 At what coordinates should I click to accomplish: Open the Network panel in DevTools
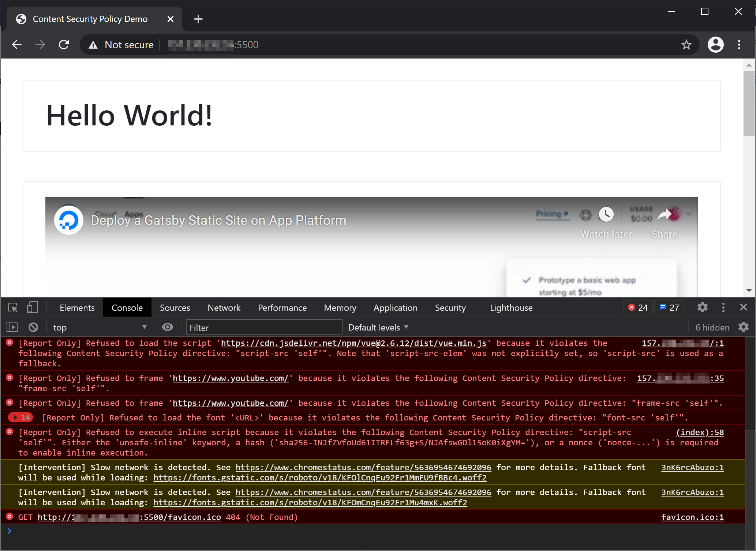tap(224, 307)
